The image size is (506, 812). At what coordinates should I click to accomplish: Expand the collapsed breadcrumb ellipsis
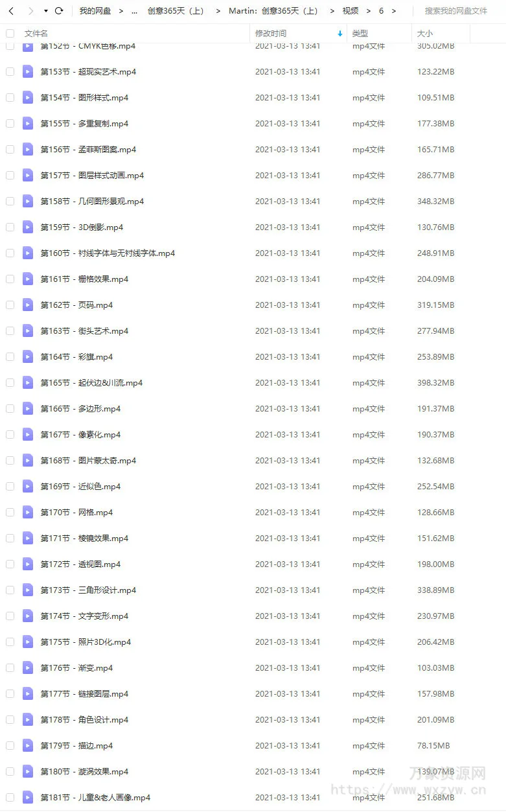[133, 11]
